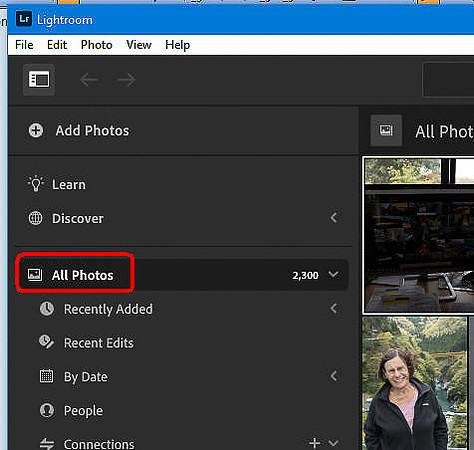Image resolution: width=474 pixels, height=450 pixels.
Task: Click the Add Photos plus icon
Action: tap(36, 130)
